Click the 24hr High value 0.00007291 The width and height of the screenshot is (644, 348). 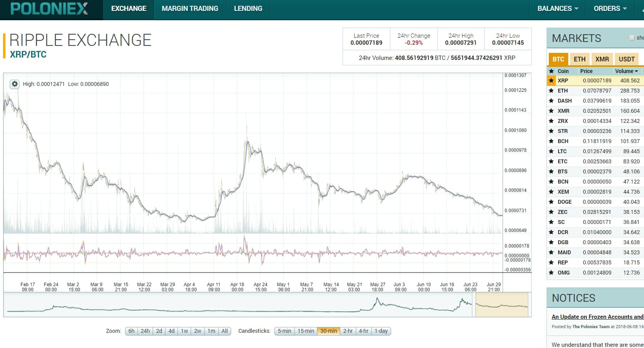coord(461,43)
